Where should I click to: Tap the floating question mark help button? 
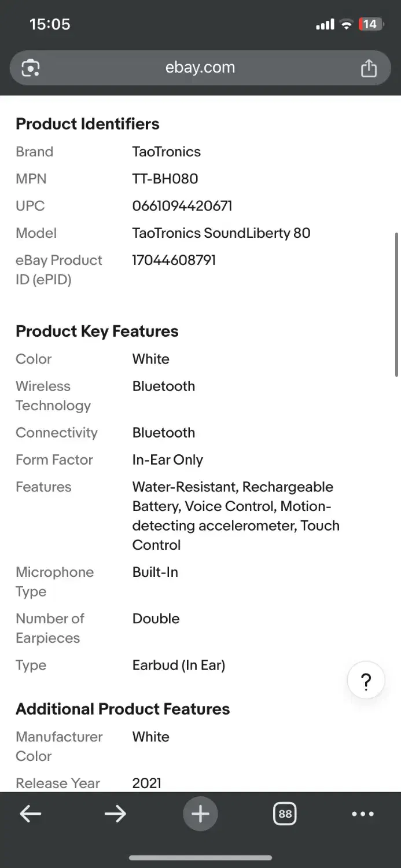[x=366, y=681]
